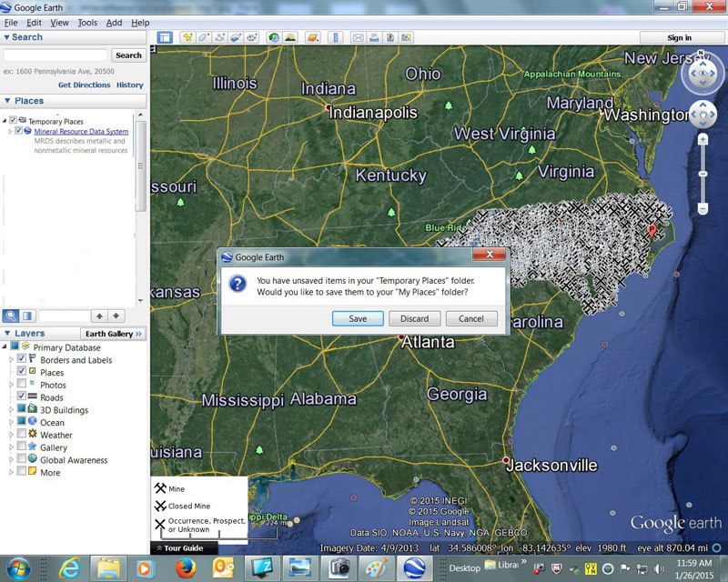Expand the Gallery layer node
The width and height of the screenshot is (728, 582).
tap(11, 447)
